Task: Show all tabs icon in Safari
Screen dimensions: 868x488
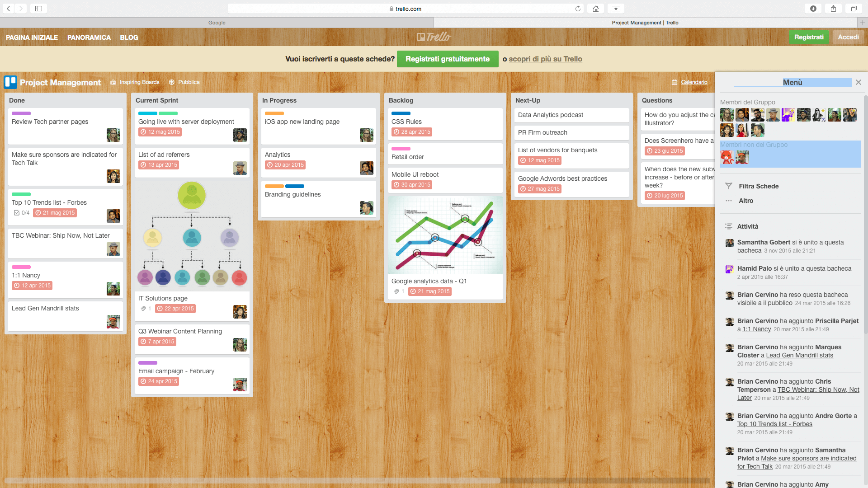Action: click(854, 9)
